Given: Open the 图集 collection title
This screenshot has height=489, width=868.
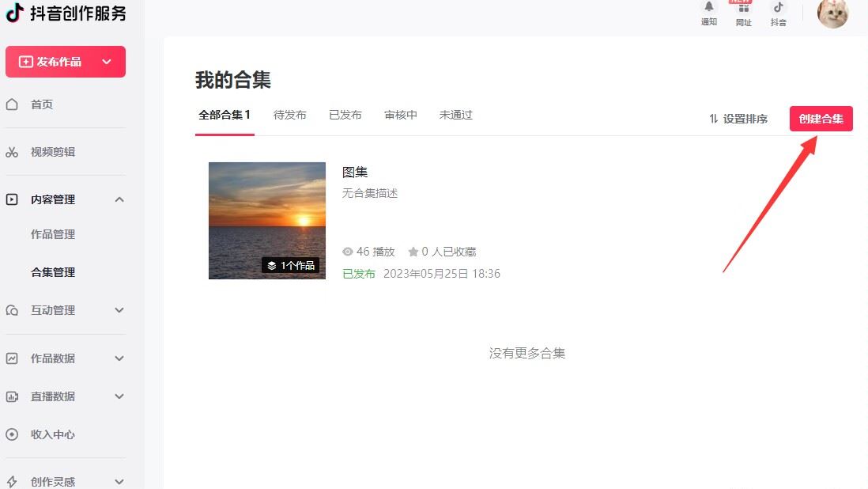Looking at the screenshot, I should pos(355,172).
